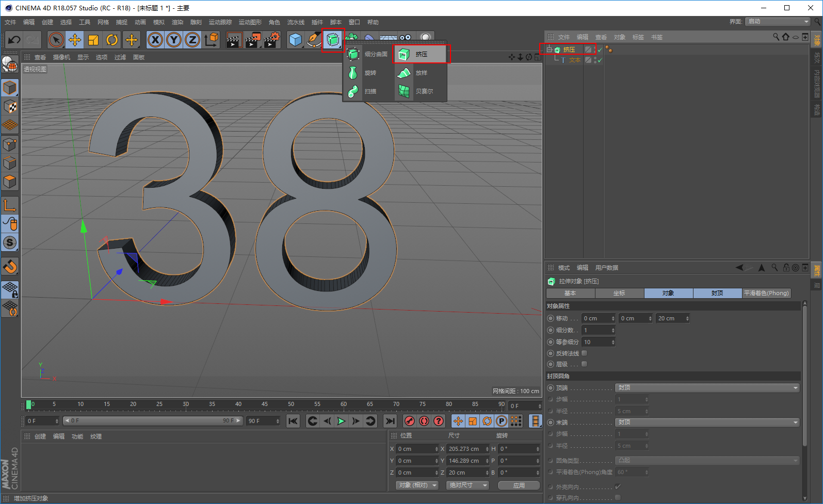This screenshot has width=823, height=504.
Task: Click the Undo arrow icon
Action: click(x=14, y=40)
